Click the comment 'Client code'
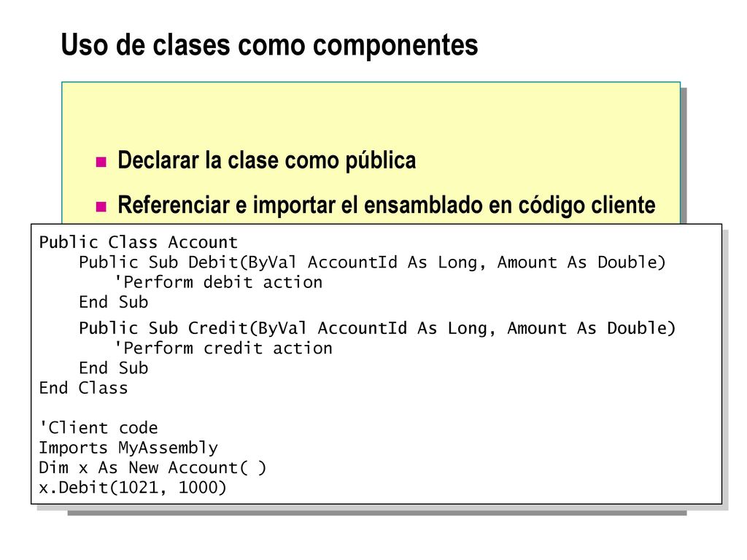The height and width of the screenshot is (560, 747). point(98,427)
